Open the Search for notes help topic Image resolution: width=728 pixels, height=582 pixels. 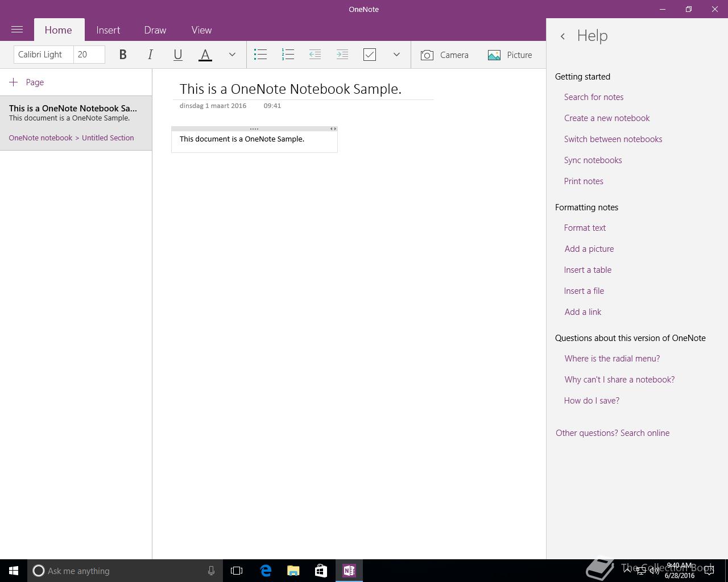(594, 97)
